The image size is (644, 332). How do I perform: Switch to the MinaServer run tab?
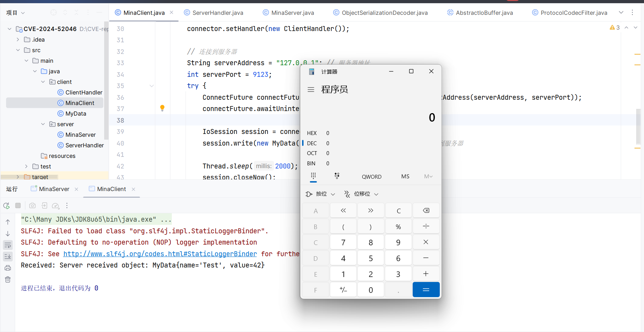pos(54,189)
